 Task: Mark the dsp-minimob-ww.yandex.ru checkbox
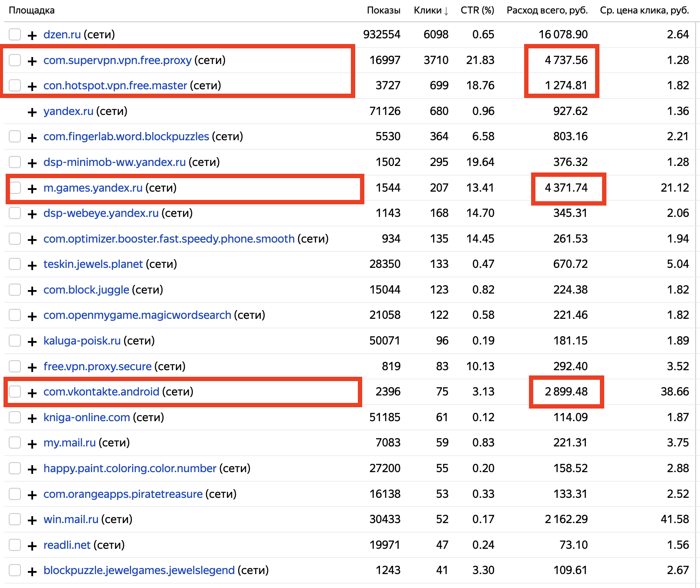[x=15, y=162]
